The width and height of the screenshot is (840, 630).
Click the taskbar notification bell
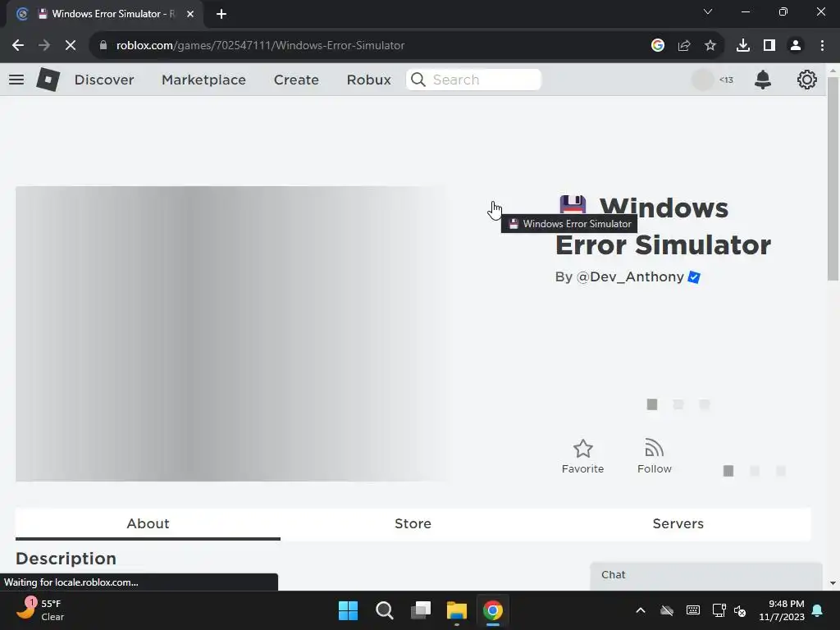(x=818, y=610)
